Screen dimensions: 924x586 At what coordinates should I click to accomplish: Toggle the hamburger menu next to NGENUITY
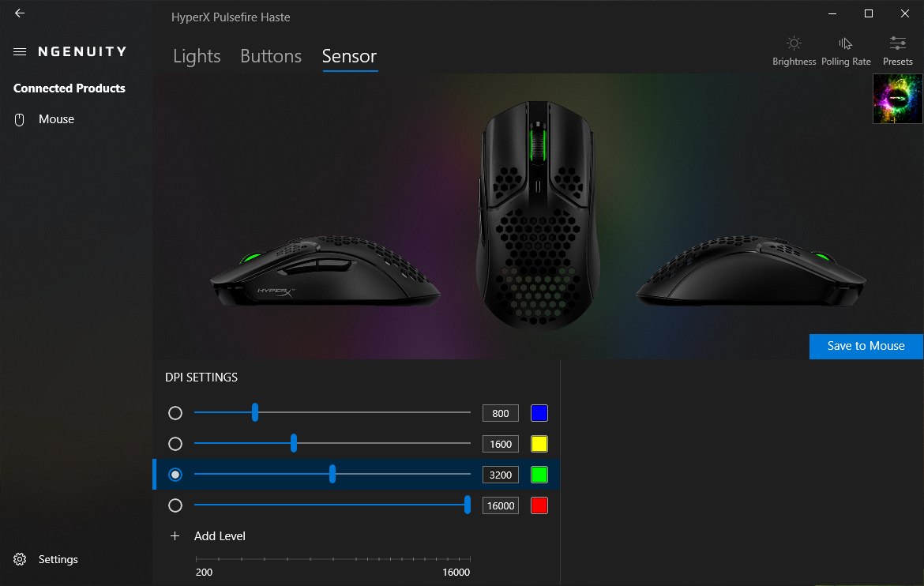(20, 52)
